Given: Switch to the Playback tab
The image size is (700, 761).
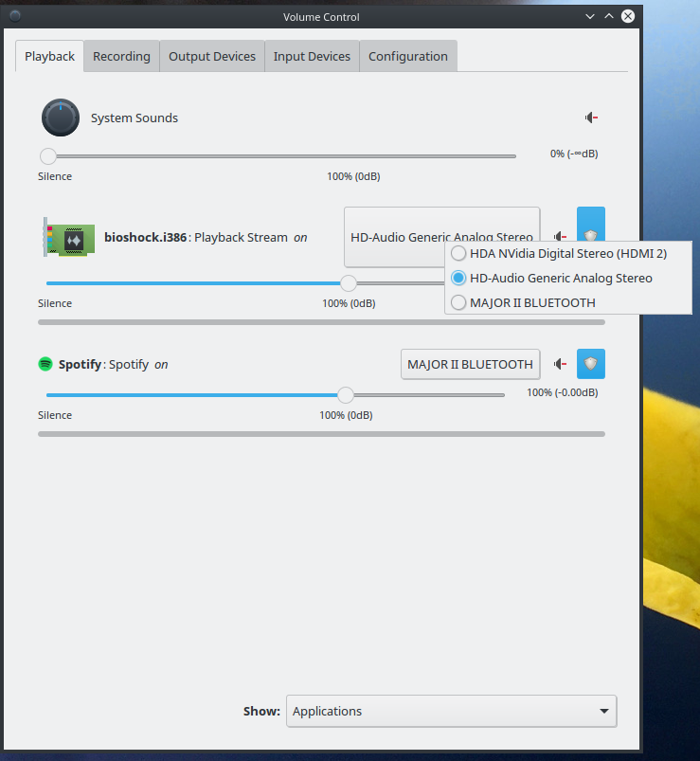Looking at the screenshot, I should click(x=49, y=56).
